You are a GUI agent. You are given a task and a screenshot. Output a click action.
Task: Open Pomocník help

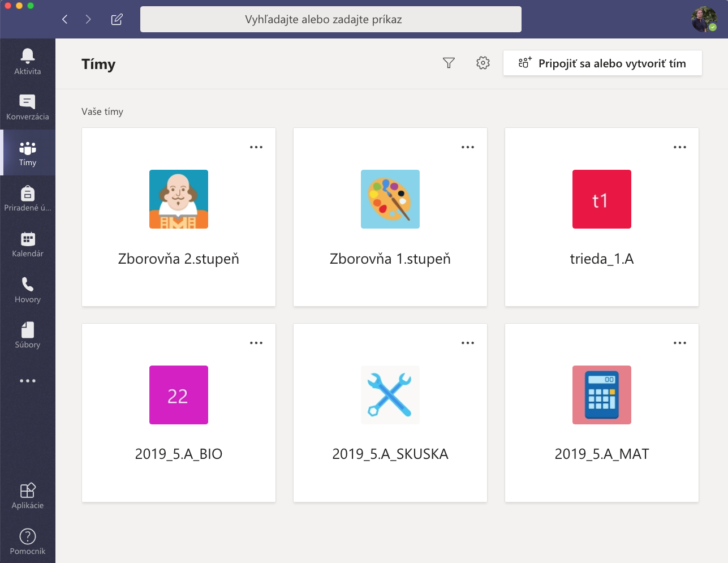pyautogui.click(x=27, y=541)
